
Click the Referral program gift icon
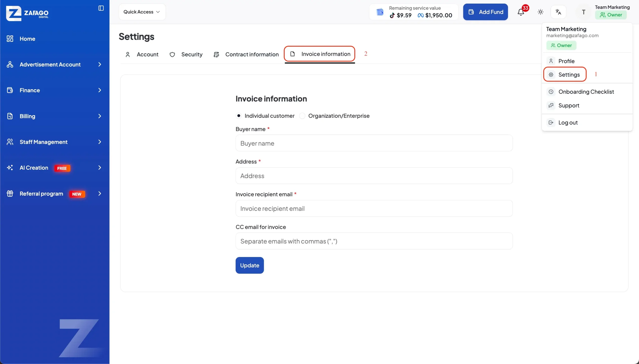pyautogui.click(x=10, y=193)
